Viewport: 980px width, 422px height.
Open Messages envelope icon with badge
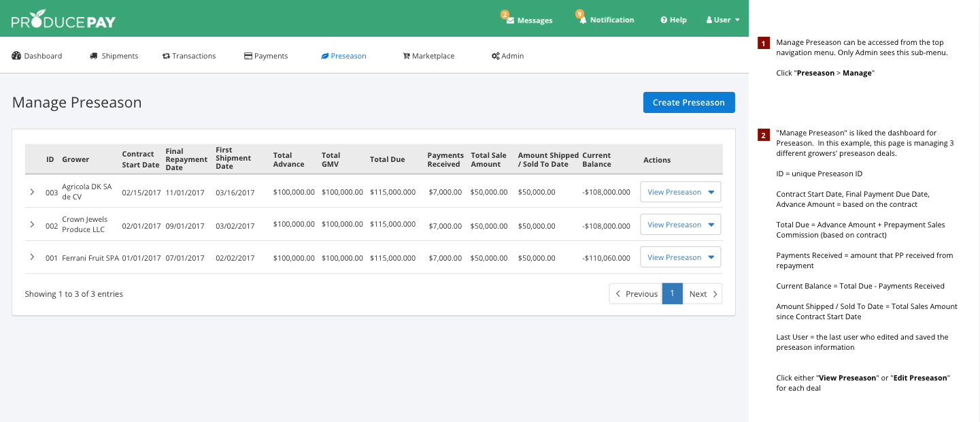(x=510, y=20)
